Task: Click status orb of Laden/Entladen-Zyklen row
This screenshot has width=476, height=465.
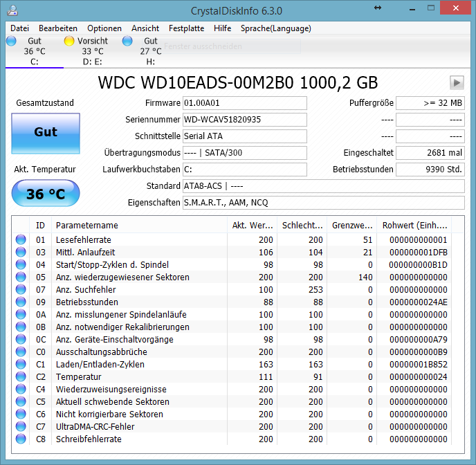Action: [21, 364]
